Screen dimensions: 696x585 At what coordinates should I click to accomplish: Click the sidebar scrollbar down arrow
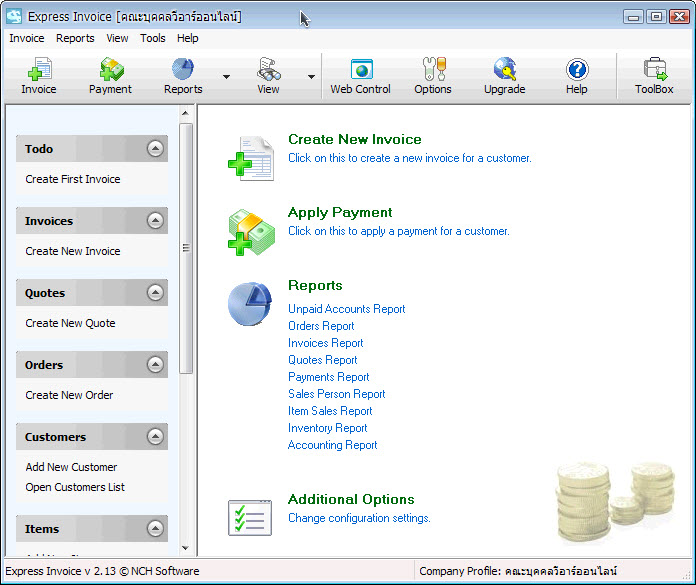(186, 548)
